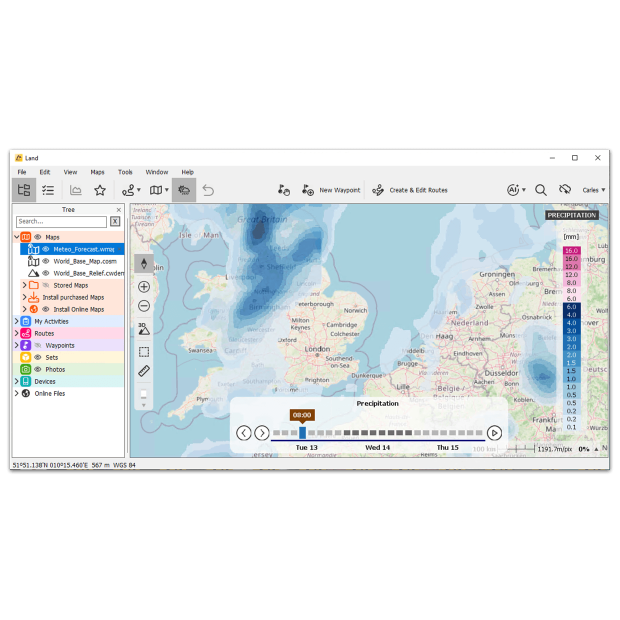Close the Tree panel
Screen dimensions: 620x620
(119, 210)
